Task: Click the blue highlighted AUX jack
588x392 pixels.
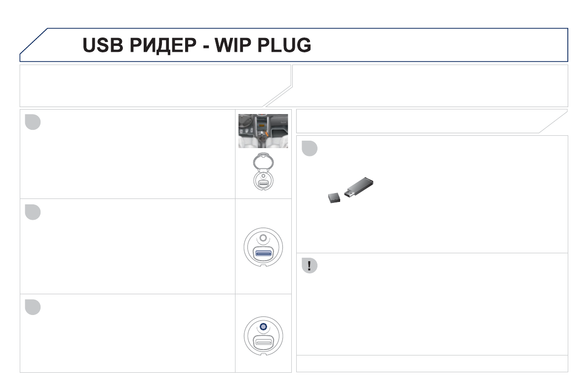Action: [x=263, y=327]
